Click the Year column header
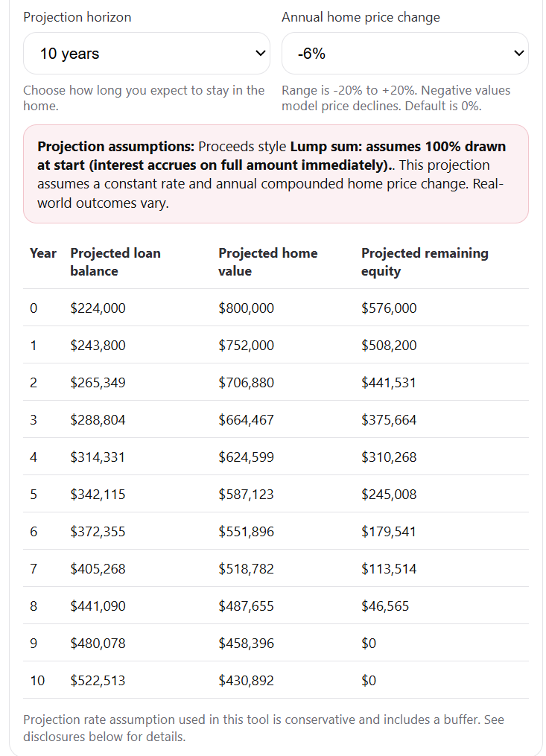This screenshot has height=756, width=546. click(x=42, y=253)
